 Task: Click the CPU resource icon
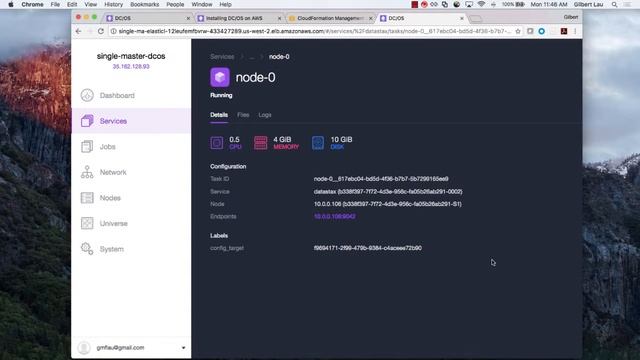217,143
